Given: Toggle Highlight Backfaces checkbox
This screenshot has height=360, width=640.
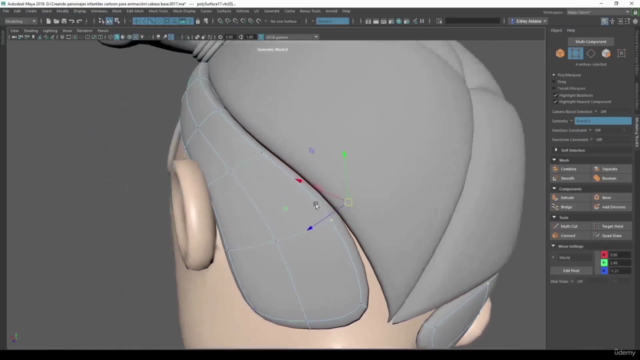Looking at the screenshot, I should click(x=555, y=95).
